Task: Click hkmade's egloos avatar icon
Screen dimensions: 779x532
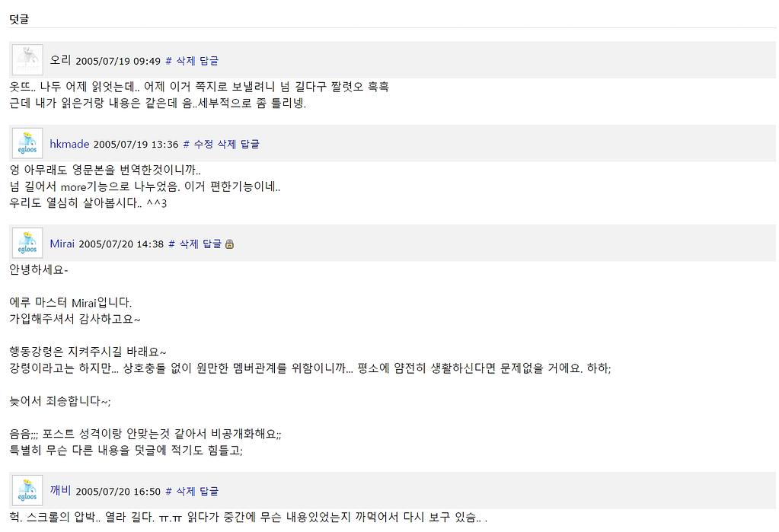Action: 27,144
